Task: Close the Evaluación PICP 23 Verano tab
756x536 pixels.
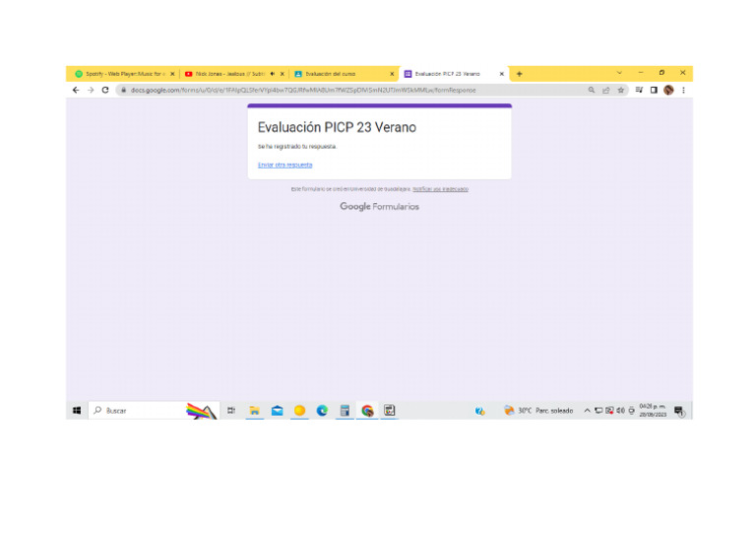Action: coord(501,74)
